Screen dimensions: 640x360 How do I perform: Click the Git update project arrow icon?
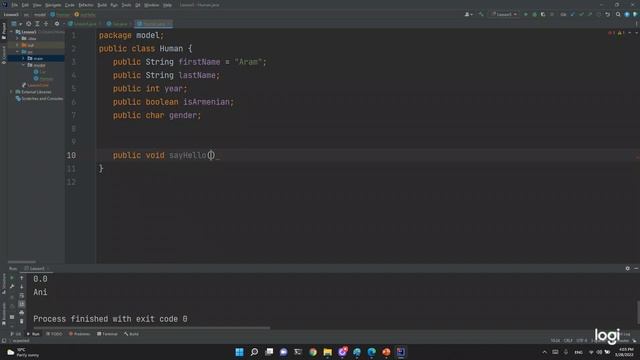572,14
